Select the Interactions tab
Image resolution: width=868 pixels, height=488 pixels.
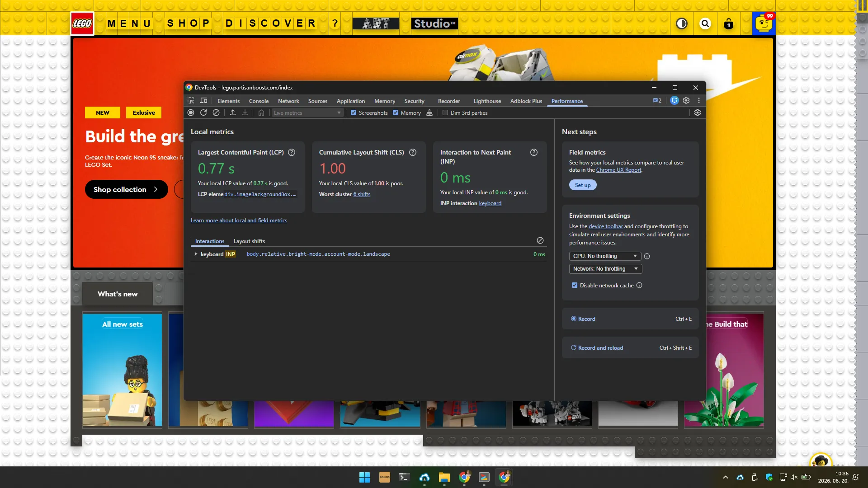click(209, 241)
